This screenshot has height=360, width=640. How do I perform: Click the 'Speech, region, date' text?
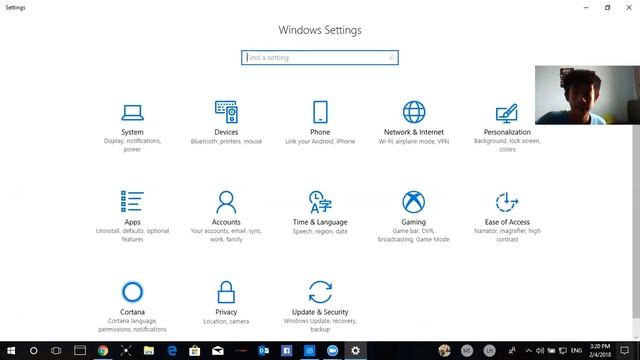click(x=320, y=231)
